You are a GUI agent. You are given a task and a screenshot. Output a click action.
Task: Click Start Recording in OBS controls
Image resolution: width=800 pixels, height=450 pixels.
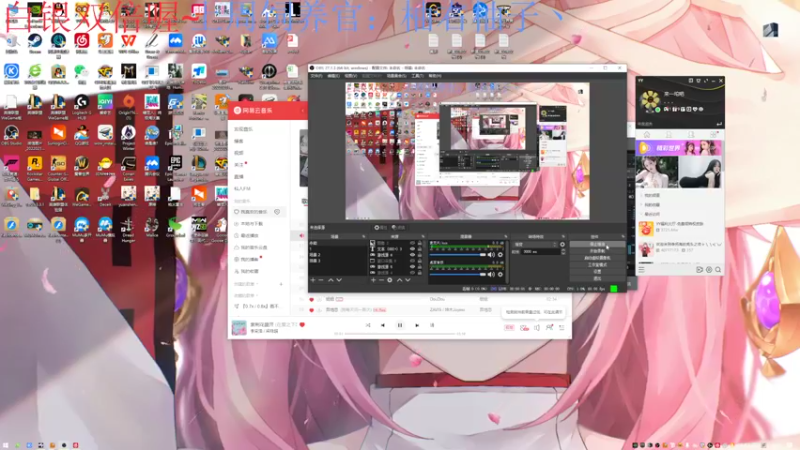(x=597, y=251)
